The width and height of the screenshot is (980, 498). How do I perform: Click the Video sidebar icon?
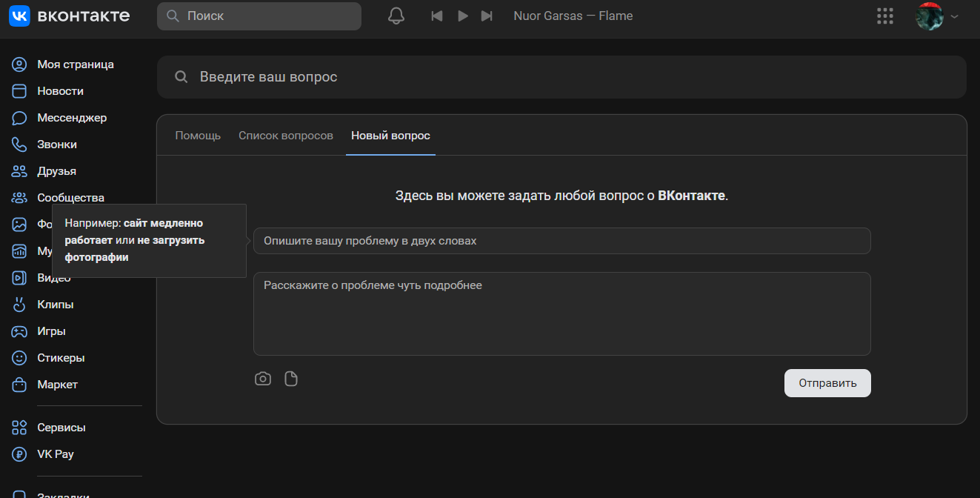coord(19,278)
